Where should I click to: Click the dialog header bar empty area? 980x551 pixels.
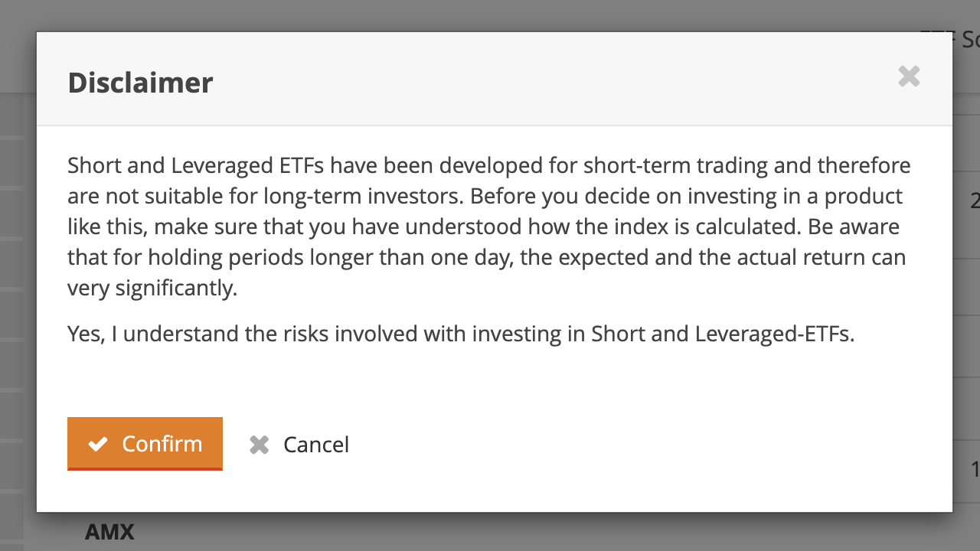pyautogui.click(x=536, y=80)
